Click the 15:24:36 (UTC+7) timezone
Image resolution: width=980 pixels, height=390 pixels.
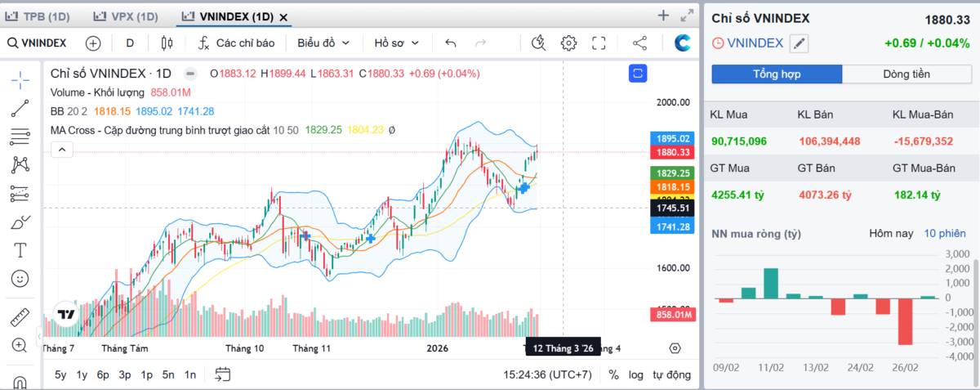click(x=547, y=374)
